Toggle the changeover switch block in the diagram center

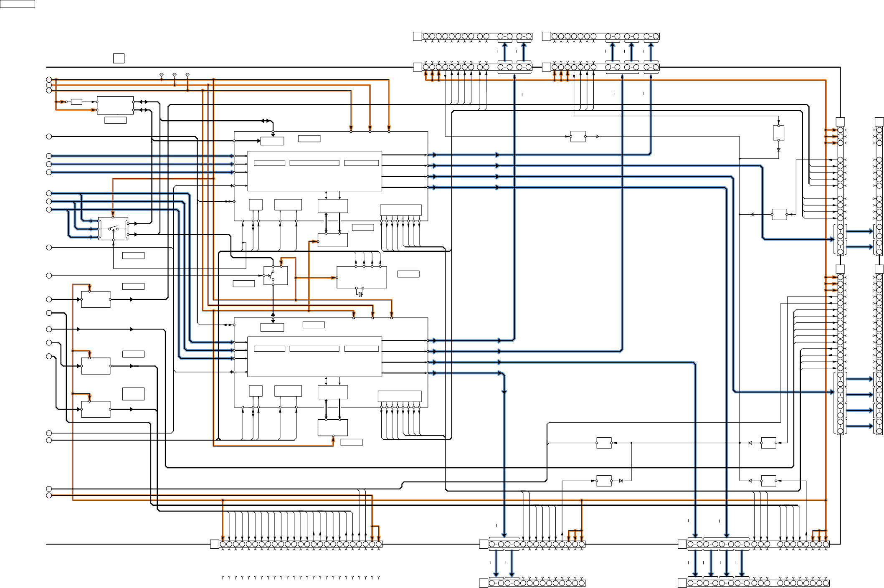click(276, 276)
